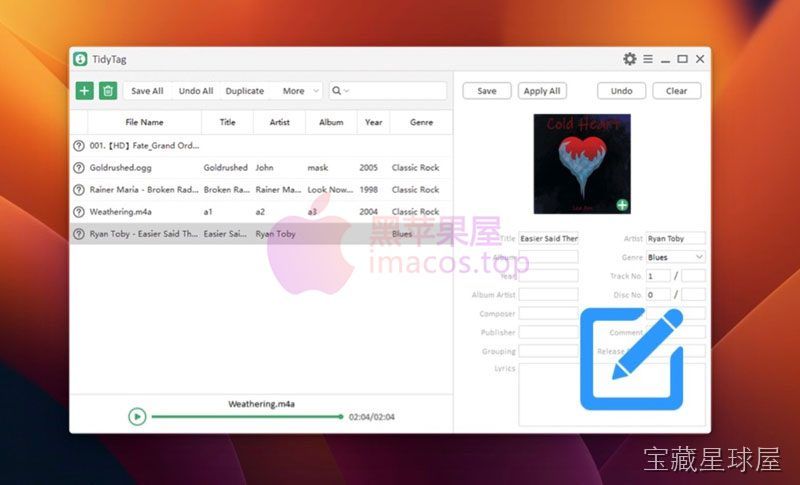Click the Composer input field
Viewport: 800px width, 485px height.
point(548,313)
